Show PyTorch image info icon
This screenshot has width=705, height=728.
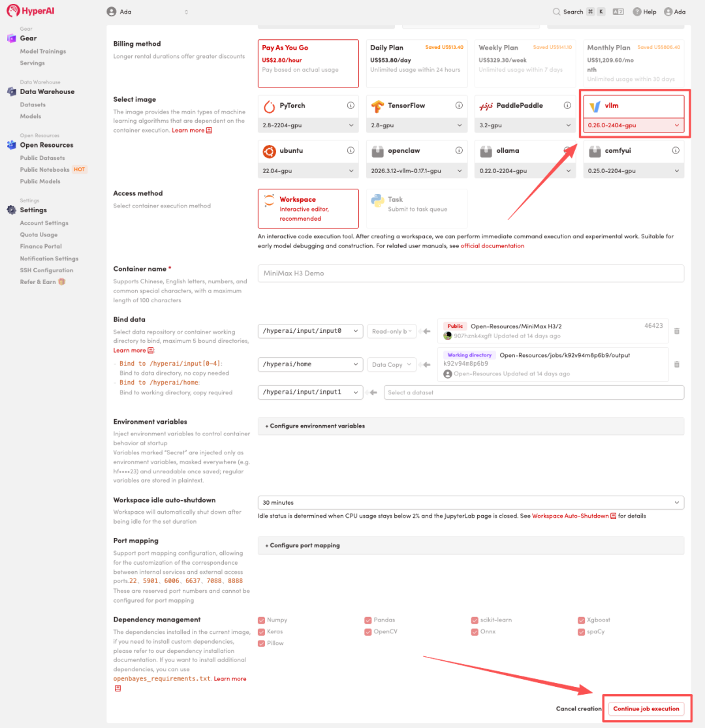pyautogui.click(x=351, y=105)
